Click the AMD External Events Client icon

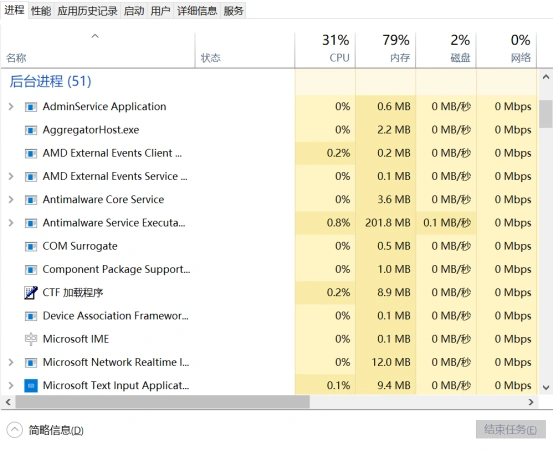[x=31, y=153]
